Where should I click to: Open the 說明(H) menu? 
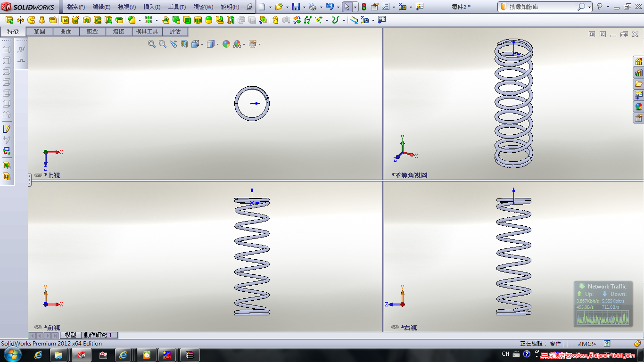tap(230, 7)
